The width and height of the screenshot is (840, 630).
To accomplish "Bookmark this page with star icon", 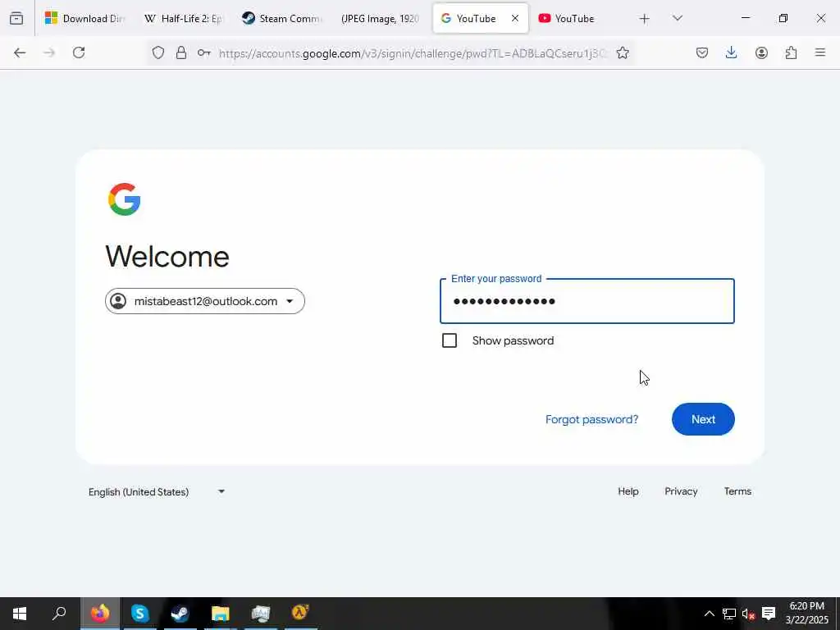I will (623, 52).
